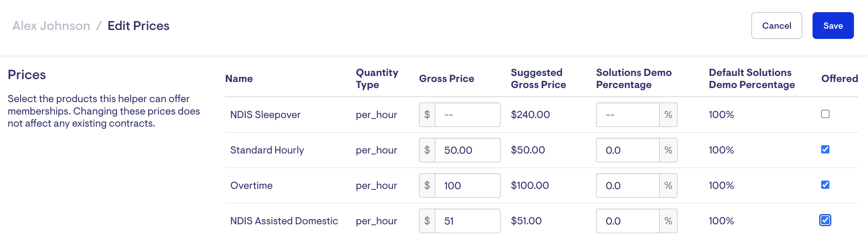
Task: Toggle the NDIS Assisted Domestic offered checkbox
Action: [x=825, y=220]
